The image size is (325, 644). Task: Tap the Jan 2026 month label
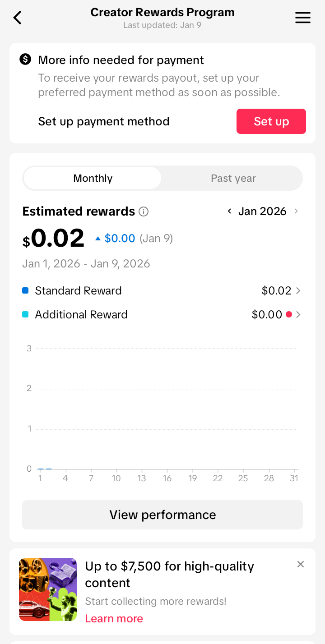(262, 211)
